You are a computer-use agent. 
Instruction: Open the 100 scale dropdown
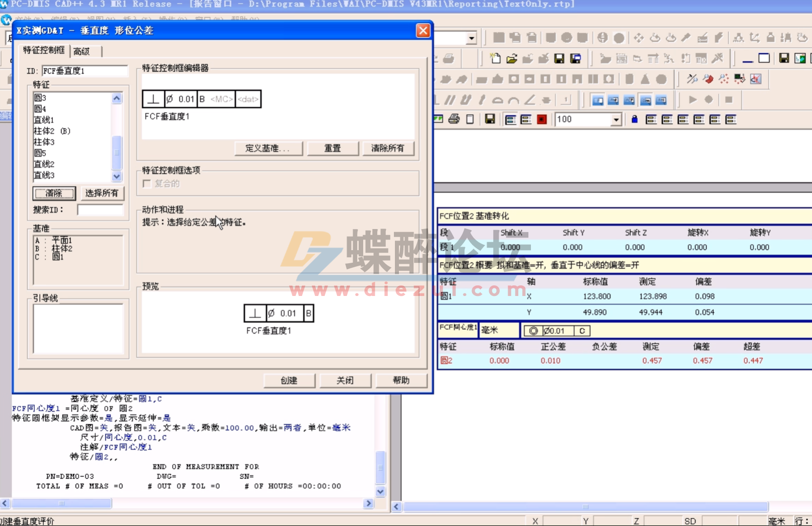click(x=617, y=119)
